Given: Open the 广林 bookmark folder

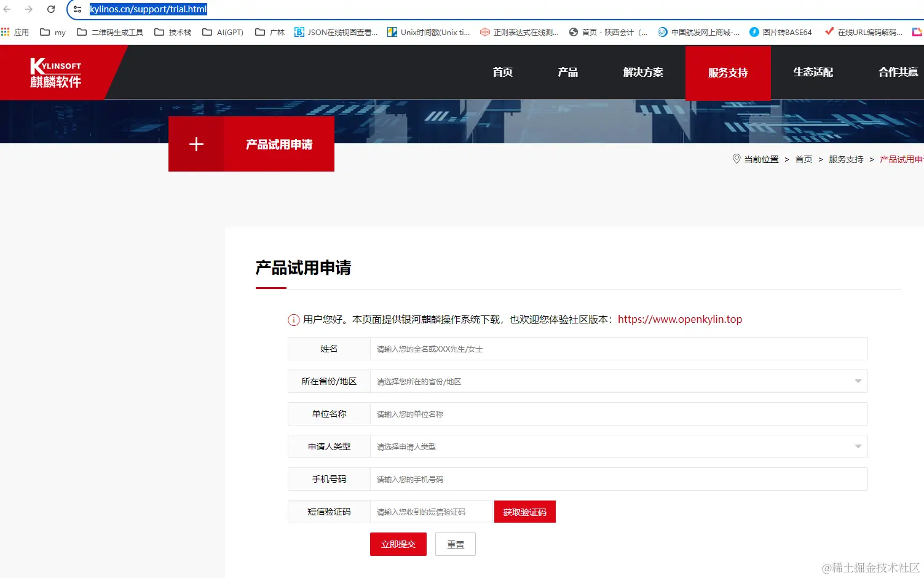Looking at the screenshot, I should (270, 32).
